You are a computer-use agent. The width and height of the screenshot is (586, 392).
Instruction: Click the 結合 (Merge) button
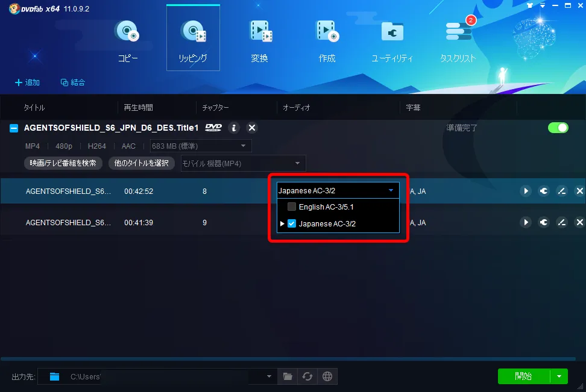(x=73, y=82)
